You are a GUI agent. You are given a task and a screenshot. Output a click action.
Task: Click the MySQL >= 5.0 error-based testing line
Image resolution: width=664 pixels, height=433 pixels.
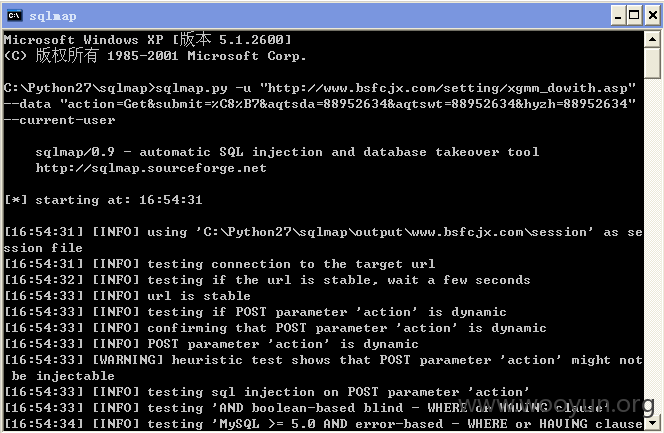pyautogui.click(x=324, y=424)
